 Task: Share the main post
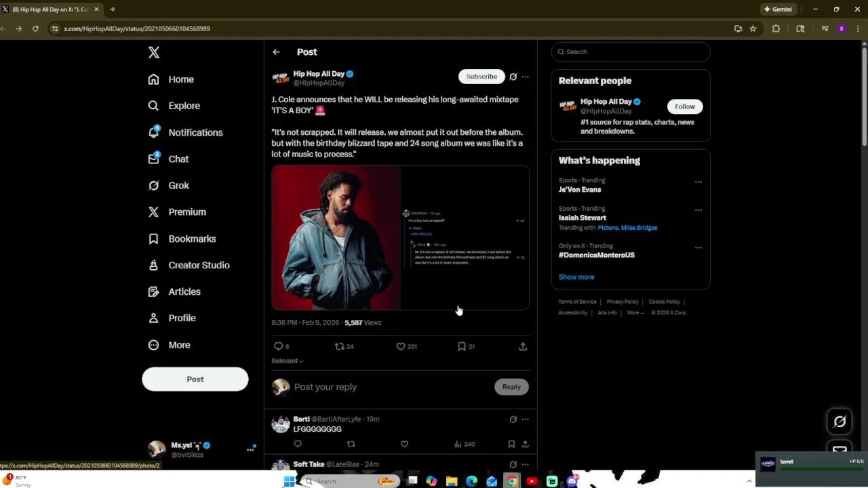tap(523, 346)
